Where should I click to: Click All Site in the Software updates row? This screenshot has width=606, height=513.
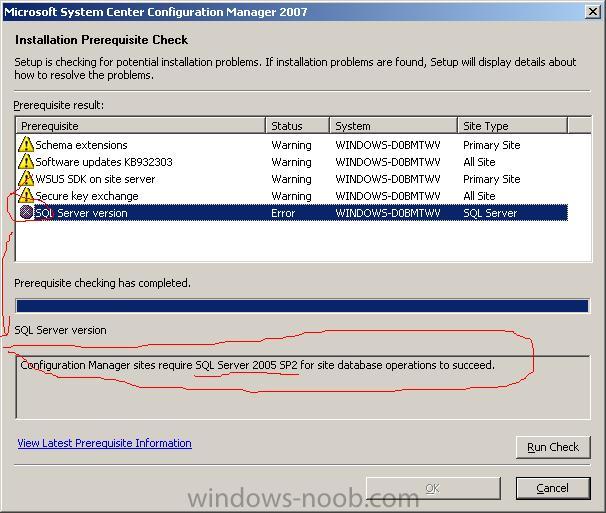point(479,162)
